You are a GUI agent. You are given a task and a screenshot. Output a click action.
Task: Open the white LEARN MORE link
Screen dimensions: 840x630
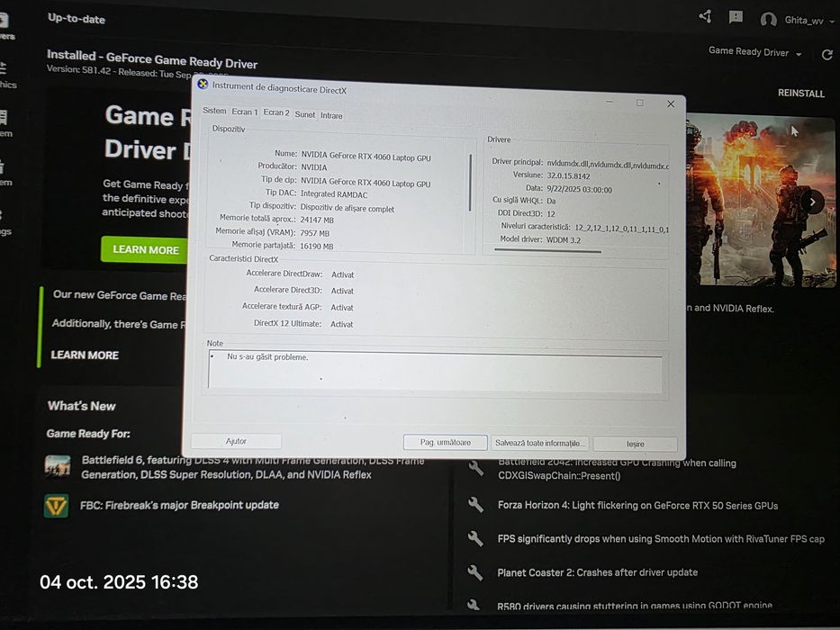click(x=85, y=355)
